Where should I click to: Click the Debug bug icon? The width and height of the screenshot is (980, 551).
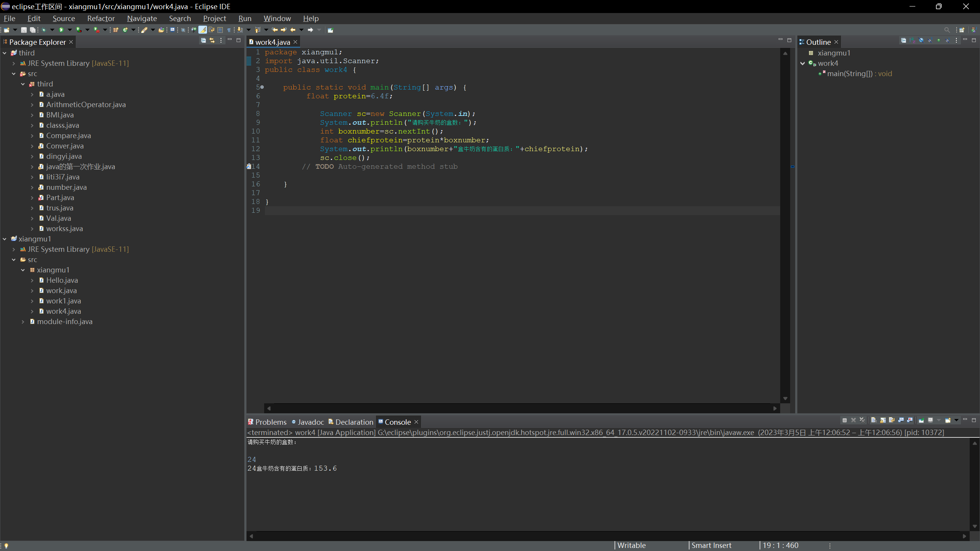coord(44,30)
